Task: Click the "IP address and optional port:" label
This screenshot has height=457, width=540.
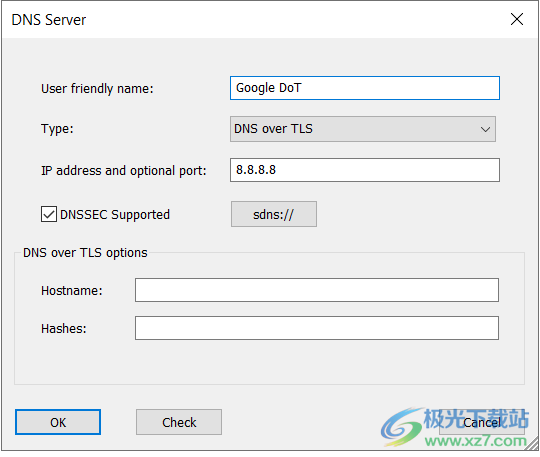Action: [x=124, y=171]
